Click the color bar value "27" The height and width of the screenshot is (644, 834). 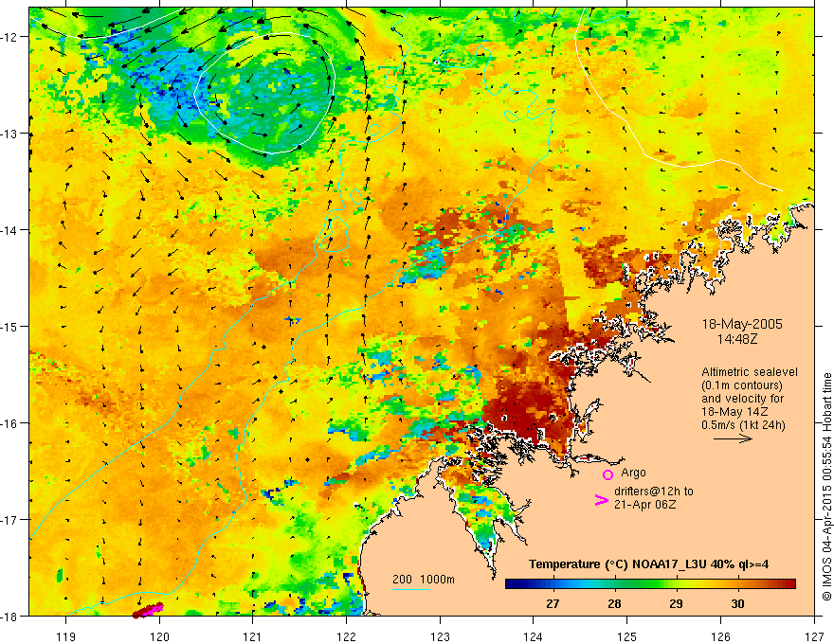pyautogui.click(x=553, y=603)
